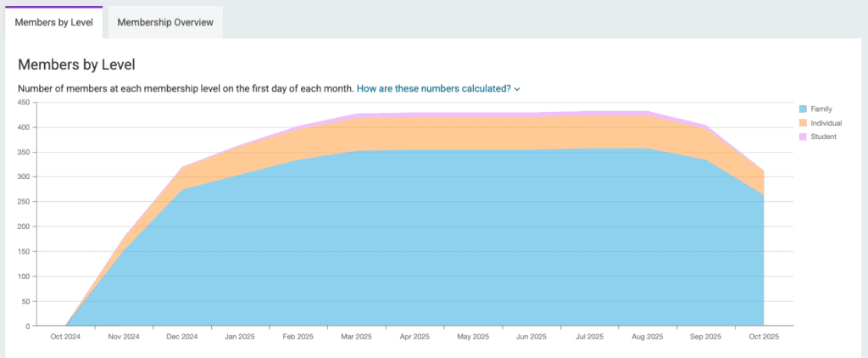This screenshot has width=868, height=358.
Task: Toggle the Family series legend label
Action: [821, 109]
